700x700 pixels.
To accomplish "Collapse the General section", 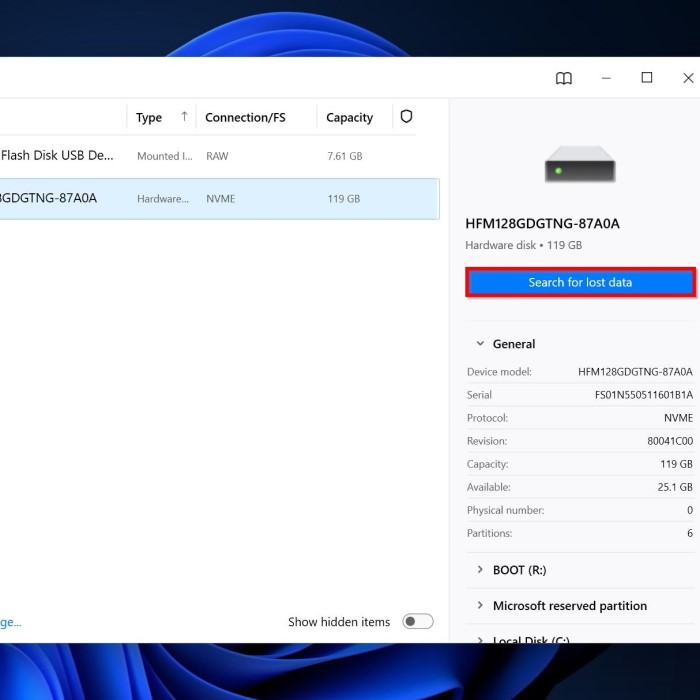I will (480, 344).
